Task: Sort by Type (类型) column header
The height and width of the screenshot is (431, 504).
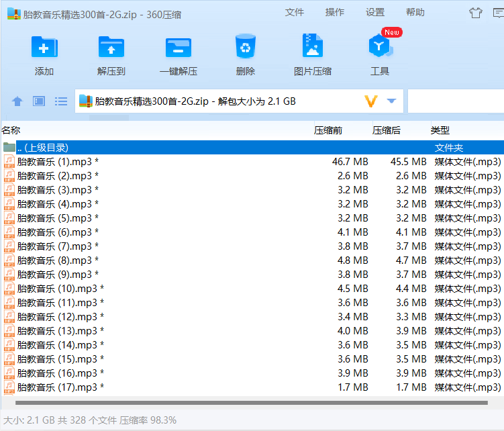Action: tap(440, 130)
